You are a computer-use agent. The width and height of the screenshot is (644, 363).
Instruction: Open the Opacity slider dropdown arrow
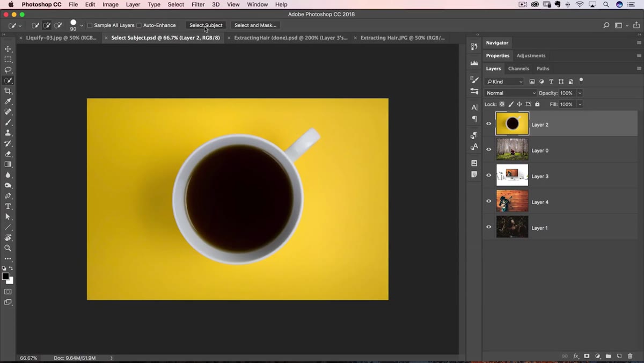pos(580,93)
